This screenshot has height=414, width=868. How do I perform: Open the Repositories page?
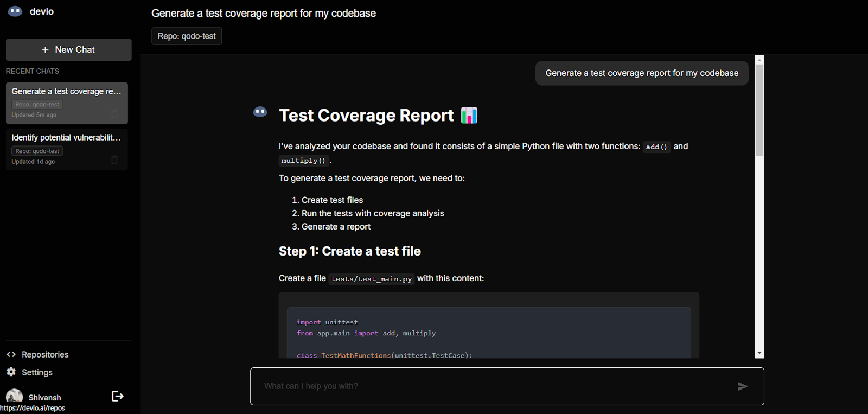[x=45, y=354]
